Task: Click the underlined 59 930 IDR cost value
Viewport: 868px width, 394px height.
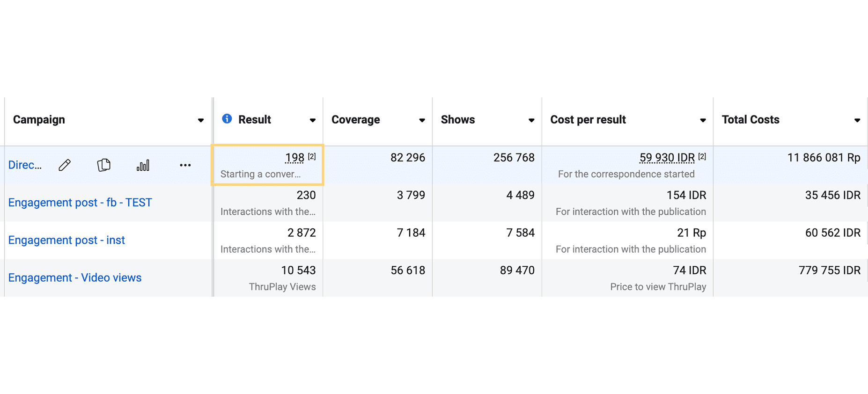Action: tap(667, 158)
